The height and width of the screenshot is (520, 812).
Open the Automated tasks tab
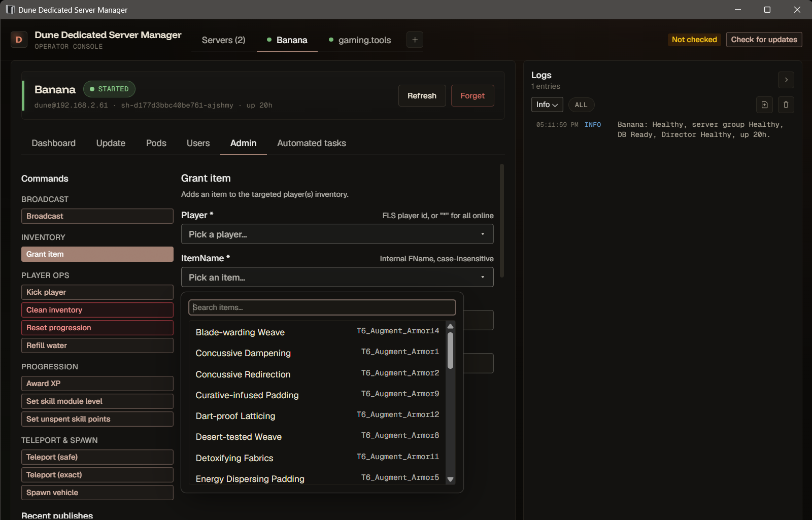(x=312, y=143)
